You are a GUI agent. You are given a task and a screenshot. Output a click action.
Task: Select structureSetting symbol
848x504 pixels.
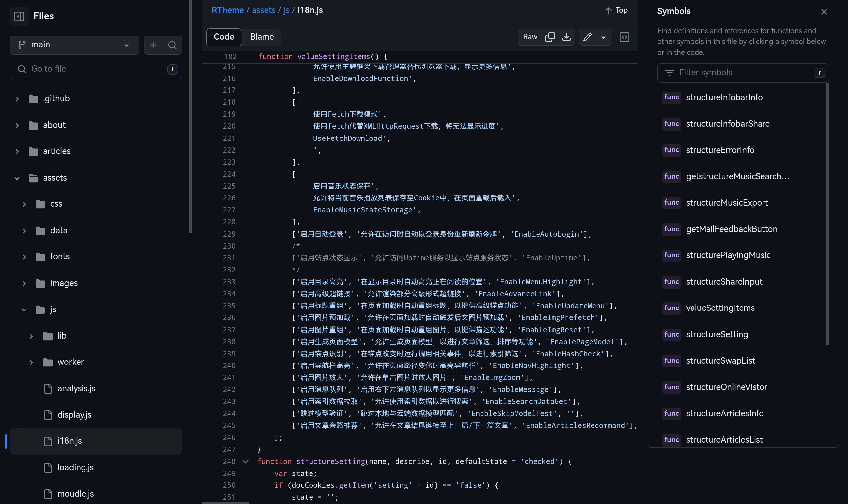tap(717, 334)
